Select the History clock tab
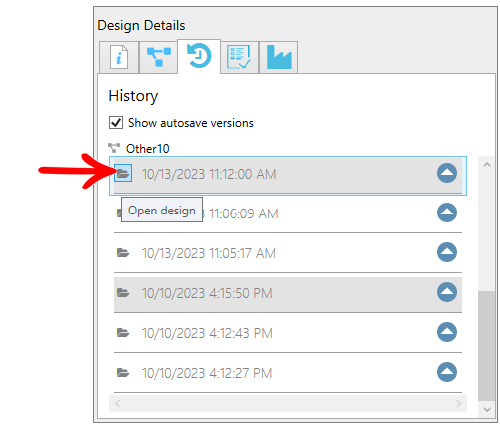 click(199, 56)
